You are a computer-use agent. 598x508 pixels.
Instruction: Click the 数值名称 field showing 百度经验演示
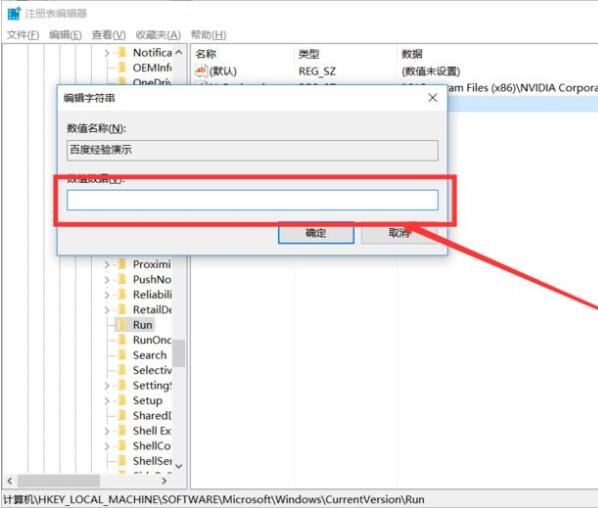252,150
